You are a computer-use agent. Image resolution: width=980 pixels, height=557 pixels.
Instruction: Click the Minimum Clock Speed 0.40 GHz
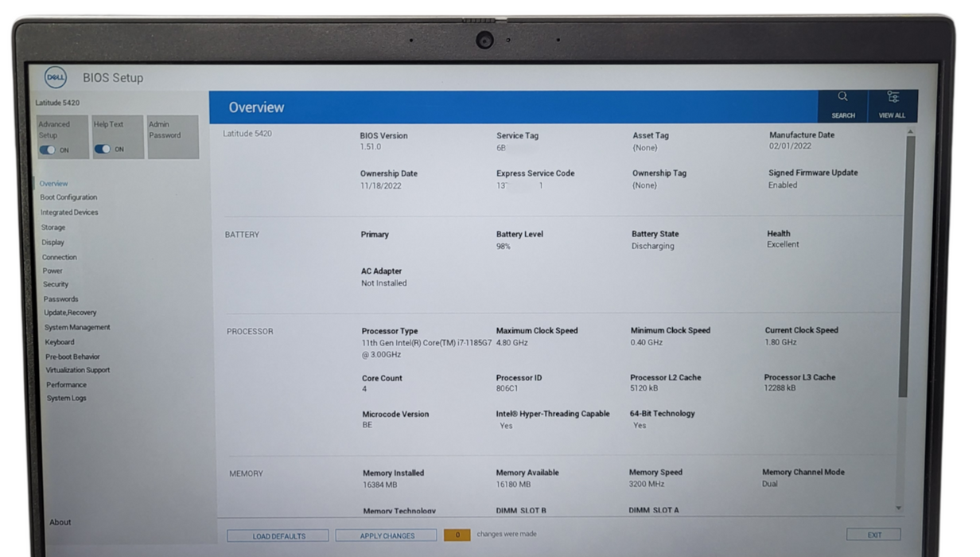click(647, 343)
